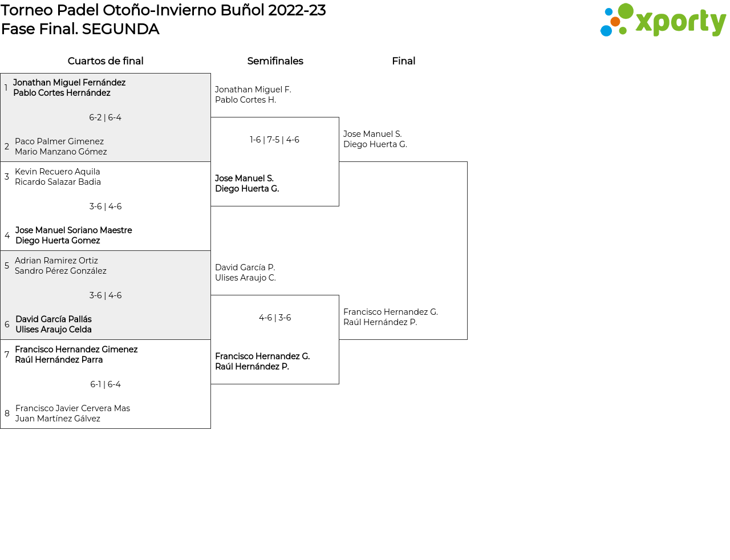The width and height of the screenshot is (730, 560).
Task: Select pair Kevin Recuero Aquila / Ricardo Salazar
Action: tap(58, 177)
